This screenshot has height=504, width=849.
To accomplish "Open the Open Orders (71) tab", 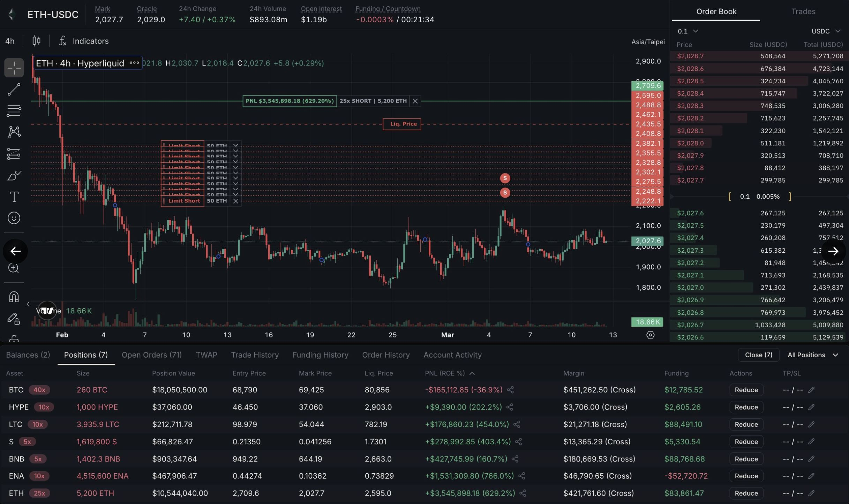I will 151,355.
